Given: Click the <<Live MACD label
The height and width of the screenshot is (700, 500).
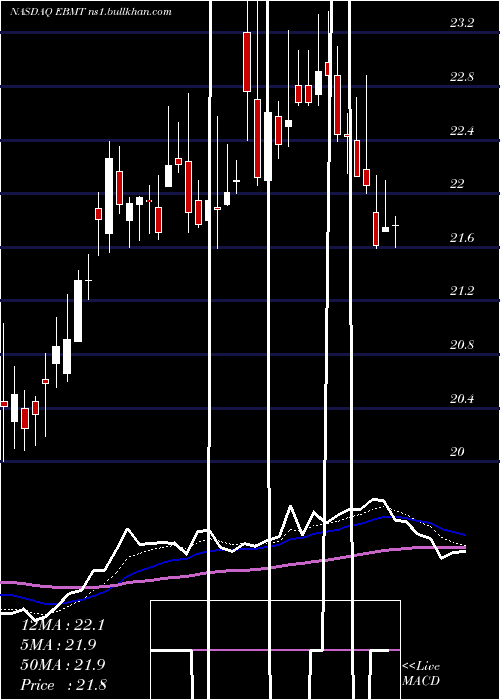Looking at the screenshot, I should tap(421, 673).
